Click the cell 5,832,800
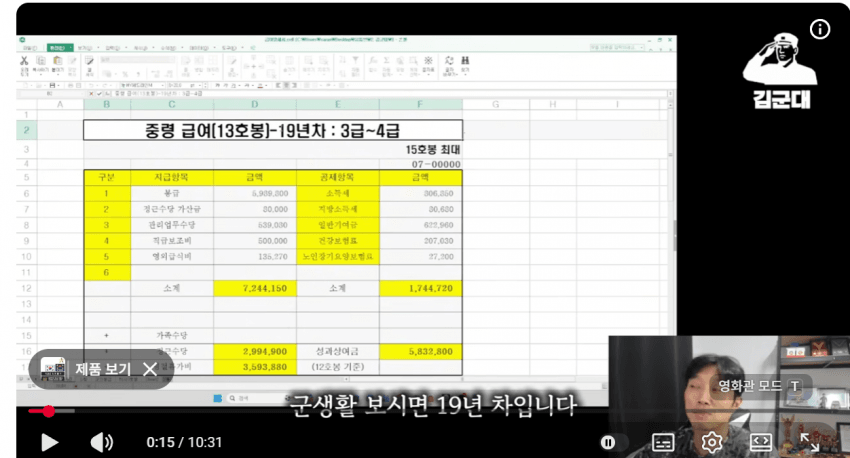Image resolution: width=850 pixels, height=458 pixels. pos(421,351)
